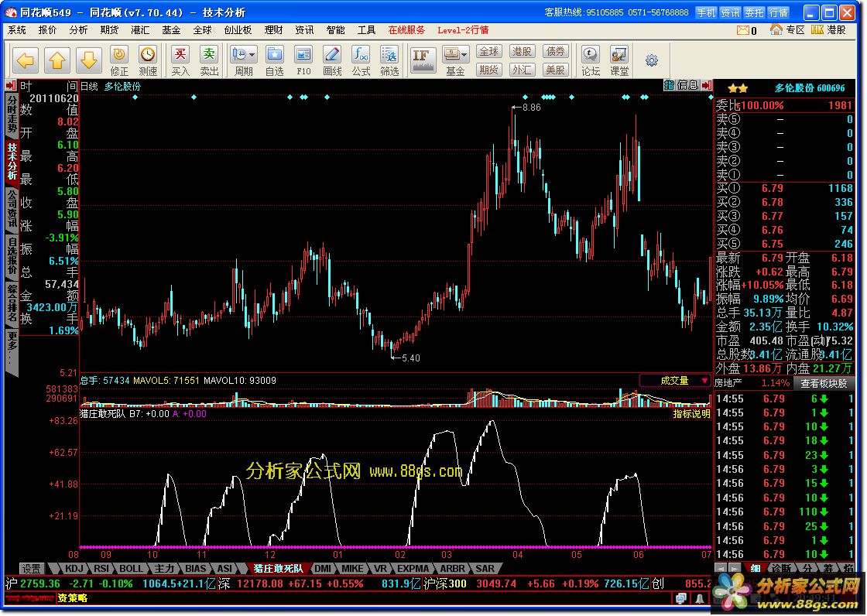Open the 系统 menu
Viewport: 867px width, 616px height.
point(16,30)
